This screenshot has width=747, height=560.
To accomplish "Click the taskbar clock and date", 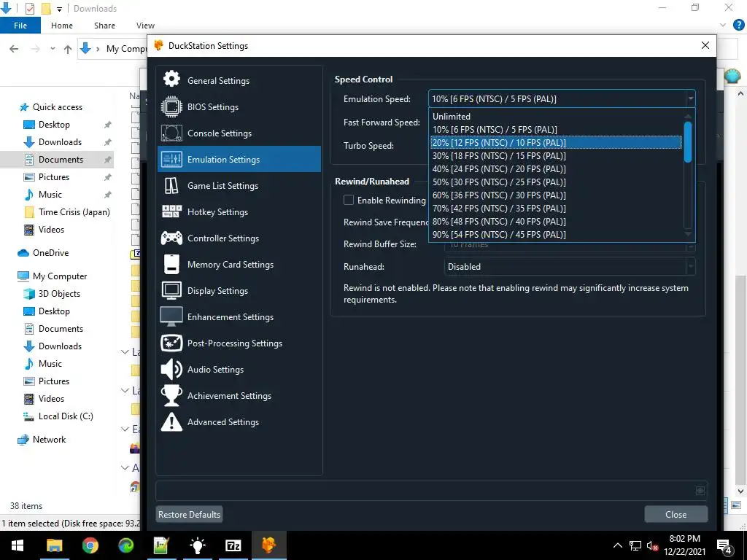I will click(684, 545).
